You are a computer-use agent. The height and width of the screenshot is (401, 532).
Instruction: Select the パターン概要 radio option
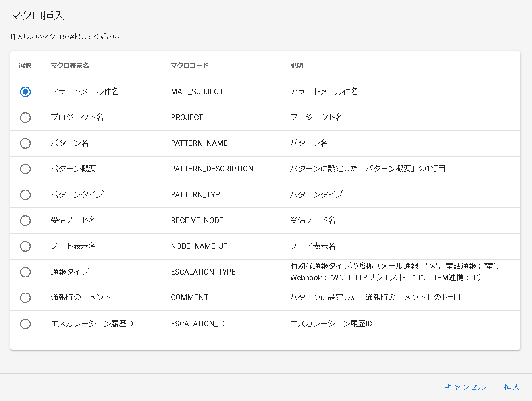(25, 169)
